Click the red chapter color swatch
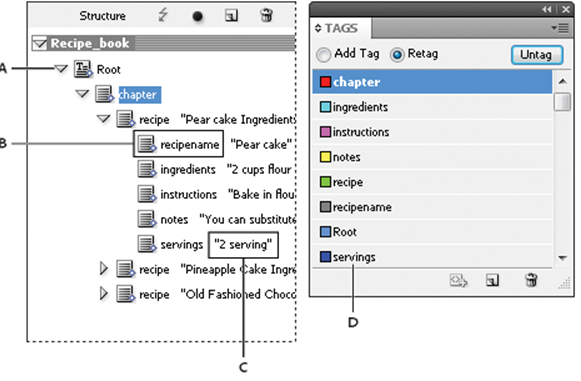The height and width of the screenshot is (381, 581). [x=325, y=82]
